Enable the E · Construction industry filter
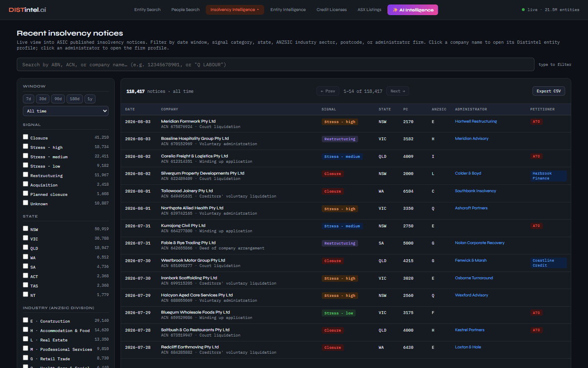 (26, 320)
